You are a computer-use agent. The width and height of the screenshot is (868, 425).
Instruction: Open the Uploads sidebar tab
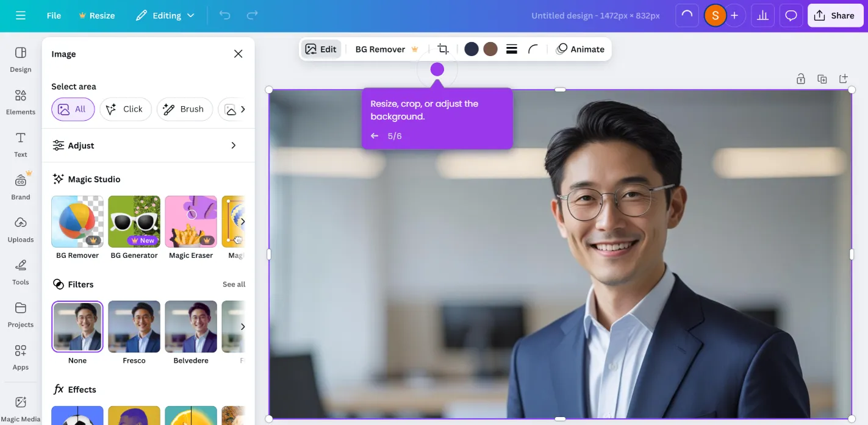point(21,230)
